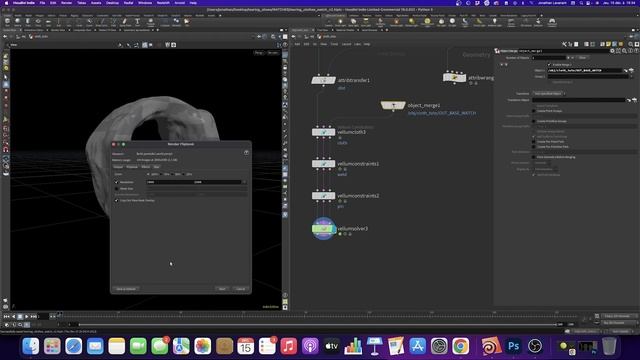Click Start in Render Flipbook dialog
640x360 pixels.
coord(222,289)
